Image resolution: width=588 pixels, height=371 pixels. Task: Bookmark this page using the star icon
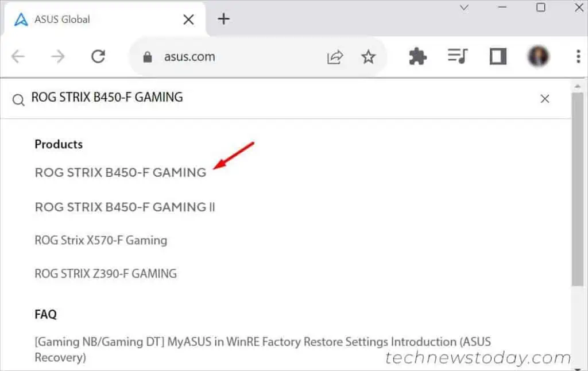click(x=368, y=56)
